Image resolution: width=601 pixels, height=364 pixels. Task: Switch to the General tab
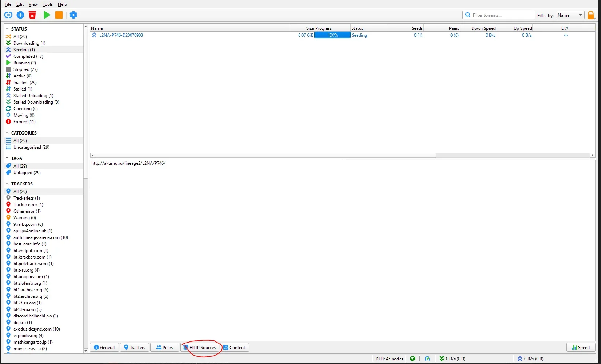(x=104, y=347)
